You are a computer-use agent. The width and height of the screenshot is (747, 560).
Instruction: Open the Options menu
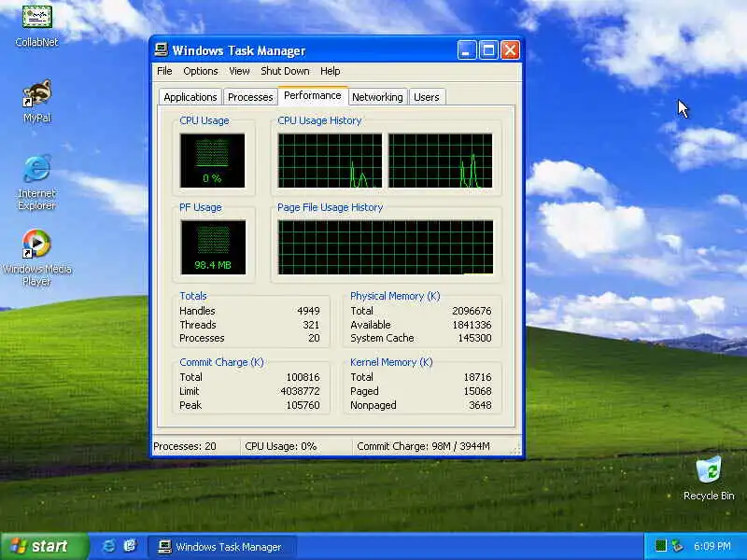201,71
